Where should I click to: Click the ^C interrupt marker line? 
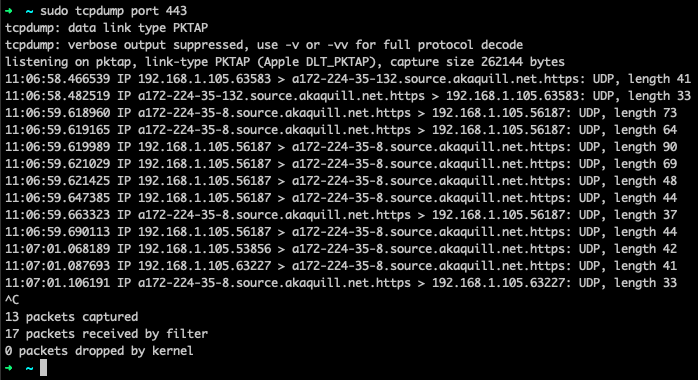click(12, 300)
